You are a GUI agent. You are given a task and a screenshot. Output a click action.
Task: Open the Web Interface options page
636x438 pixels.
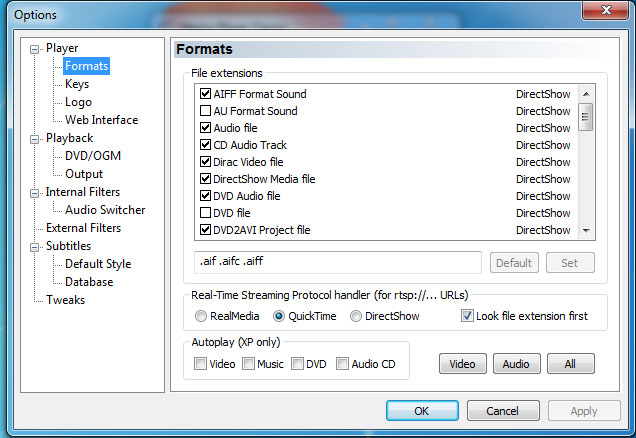(101, 120)
